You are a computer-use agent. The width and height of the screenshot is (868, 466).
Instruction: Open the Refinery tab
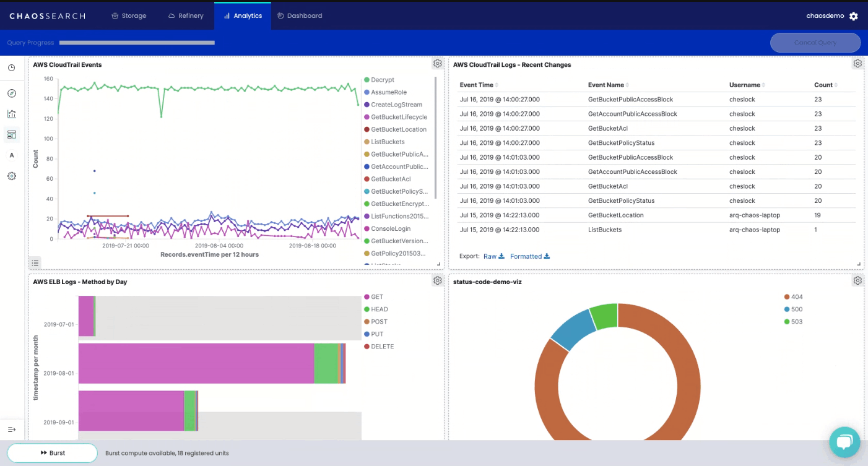click(x=186, y=15)
